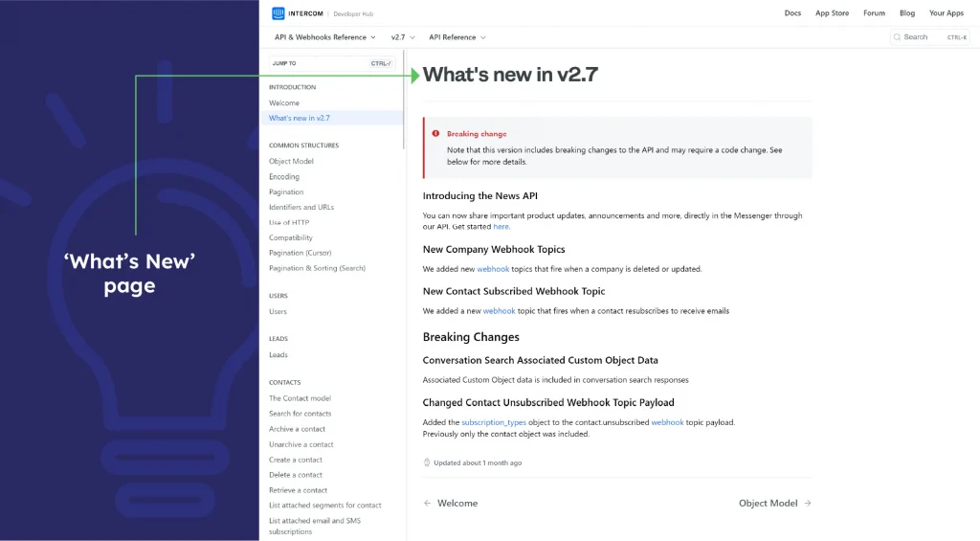Click the search magnifier icon
Image resolution: width=980 pixels, height=541 pixels.
(x=897, y=37)
